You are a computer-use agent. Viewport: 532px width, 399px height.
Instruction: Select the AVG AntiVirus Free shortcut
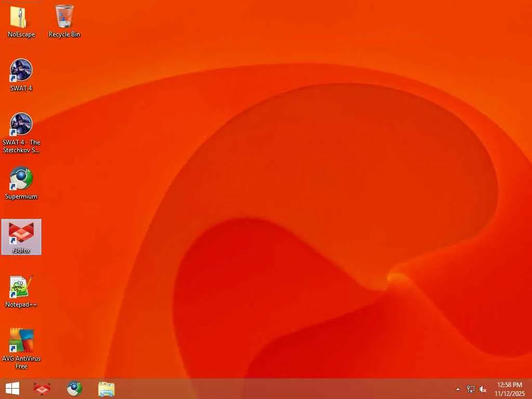coord(21,349)
